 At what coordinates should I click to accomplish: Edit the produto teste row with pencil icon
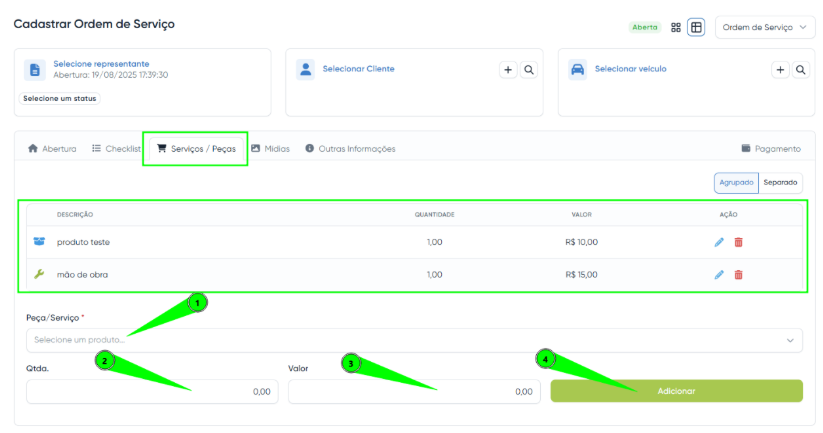(x=719, y=242)
